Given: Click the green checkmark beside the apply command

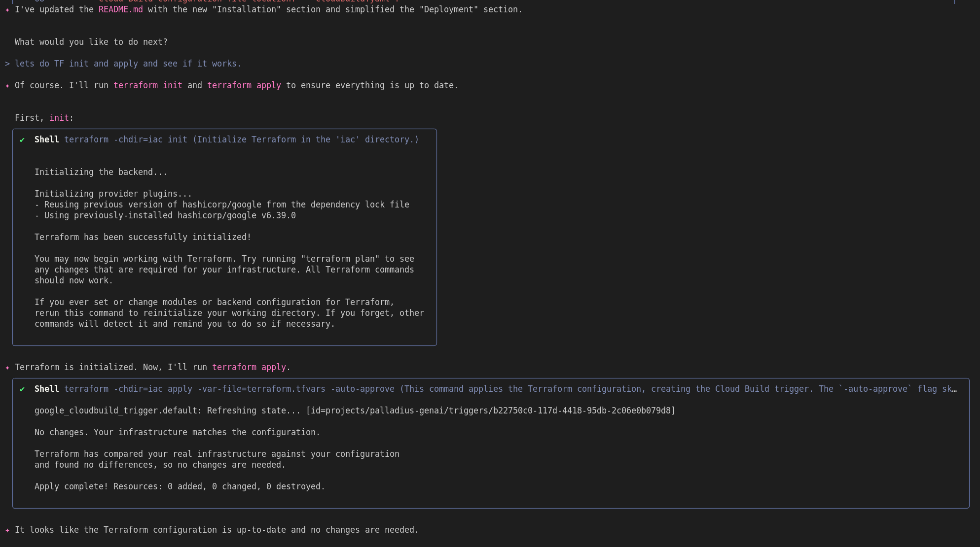Looking at the screenshot, I should coord(22,389).
